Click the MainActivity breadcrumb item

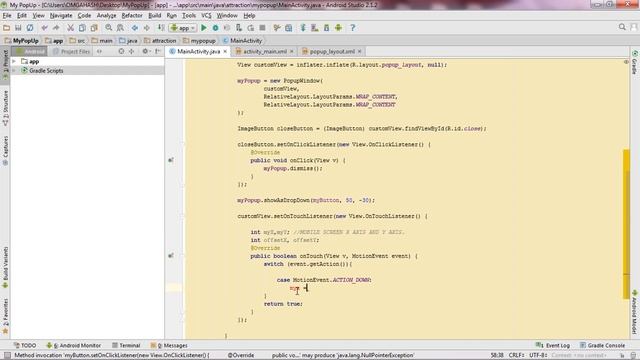pyautogui.click(x=242, y=41)
